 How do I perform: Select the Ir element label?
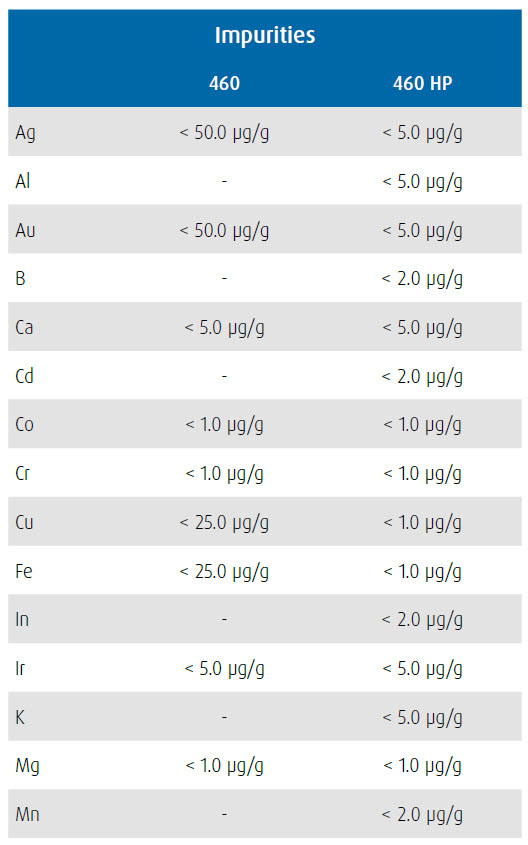tap(20, 669)
